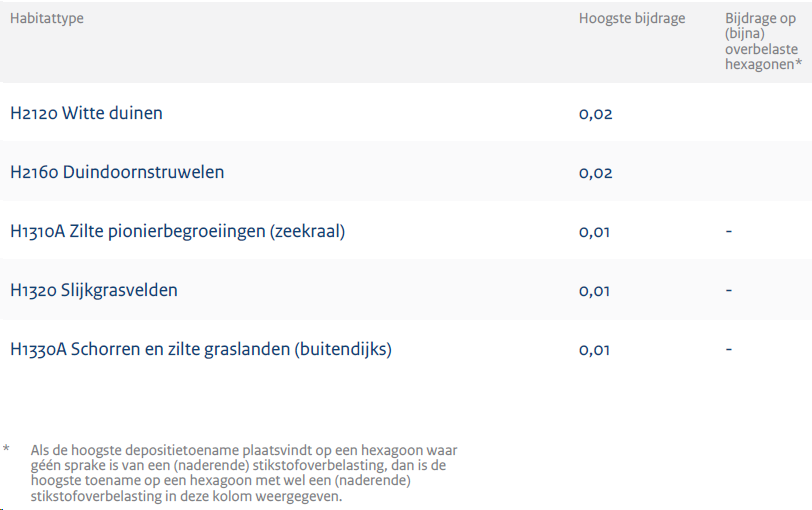Select the H2160 Duindoornstruwelen row

[406, 172]
